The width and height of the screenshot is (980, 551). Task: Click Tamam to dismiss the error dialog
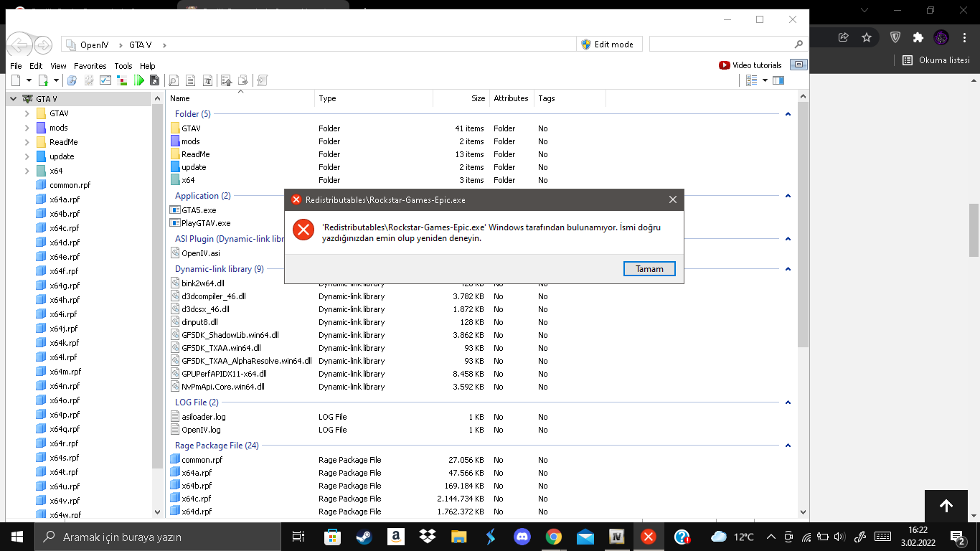pos(649,269)
